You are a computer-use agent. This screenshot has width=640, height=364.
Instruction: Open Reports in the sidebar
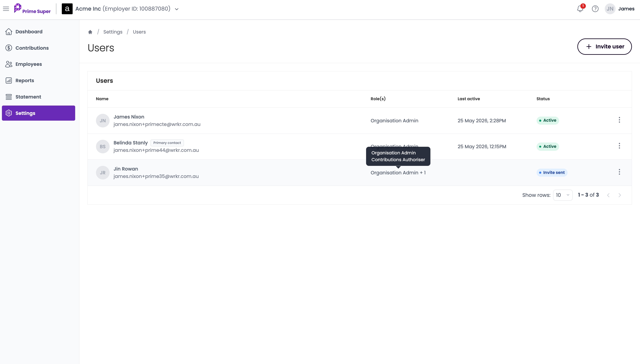coord(38,80)
